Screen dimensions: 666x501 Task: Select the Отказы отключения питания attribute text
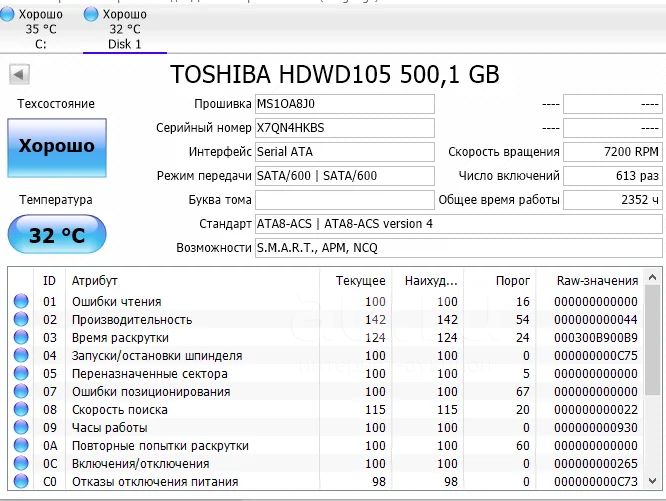(155, 482)
